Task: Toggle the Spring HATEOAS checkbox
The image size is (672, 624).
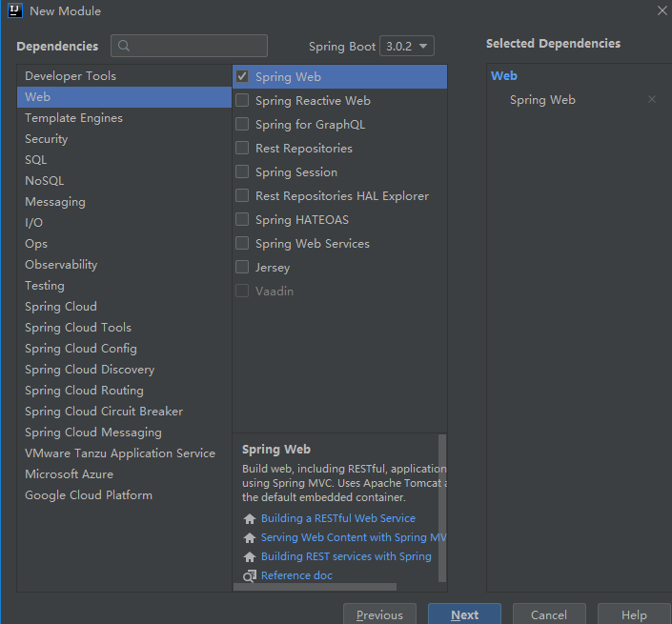Action: [242, 219]
